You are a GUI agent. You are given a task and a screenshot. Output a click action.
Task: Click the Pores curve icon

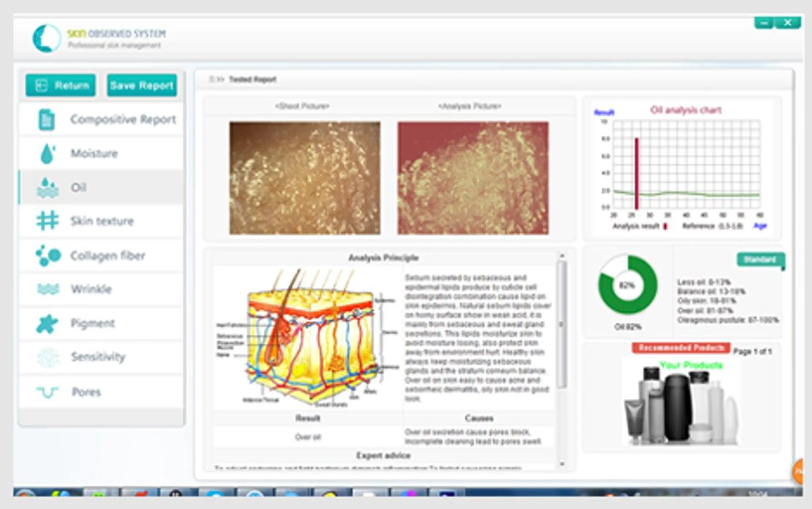[x=47, y=392]
